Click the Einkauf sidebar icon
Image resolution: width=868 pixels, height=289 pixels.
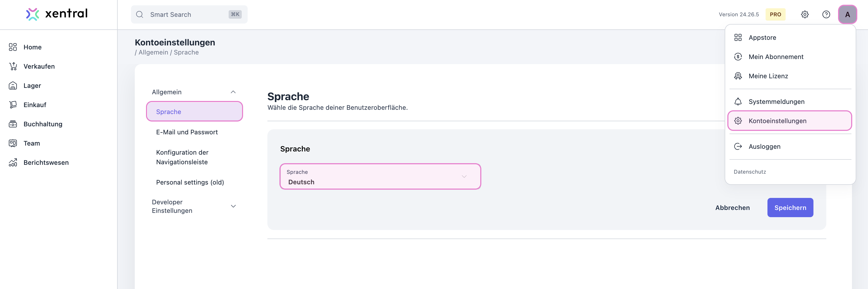tap(13, 105)
